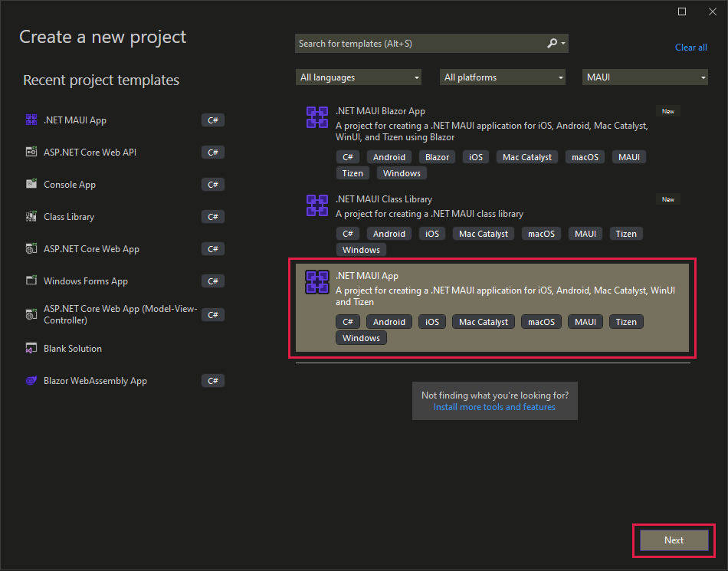This screenshot has width=728, height=571.
Task: Click the Tizen tag under MAUI Blazor App
Action: click(353, 173)
